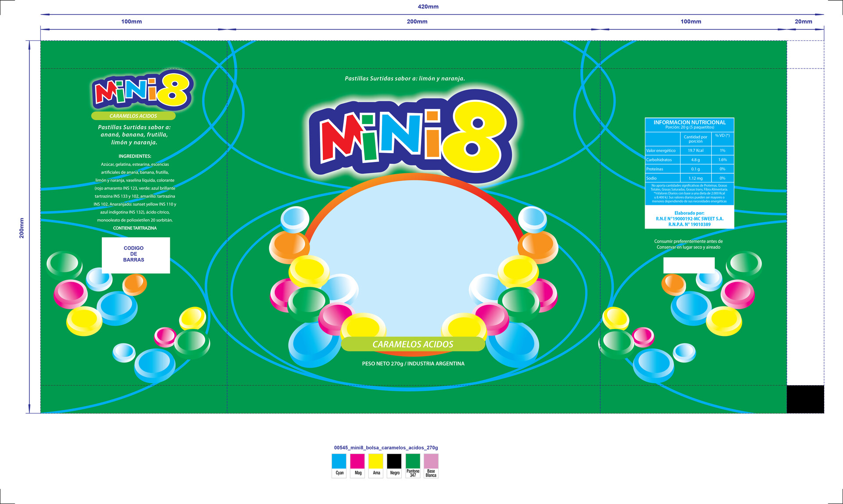Select the 100mm label above the ingredients panel
Image resolution: width=843 pixels, height=504 pixels.
[x=132, y=21]
